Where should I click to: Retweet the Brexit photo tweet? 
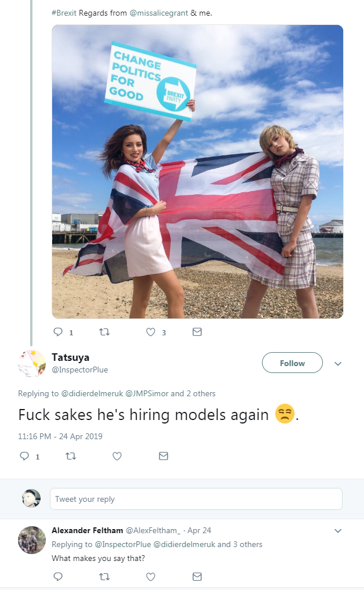point(104,332)
